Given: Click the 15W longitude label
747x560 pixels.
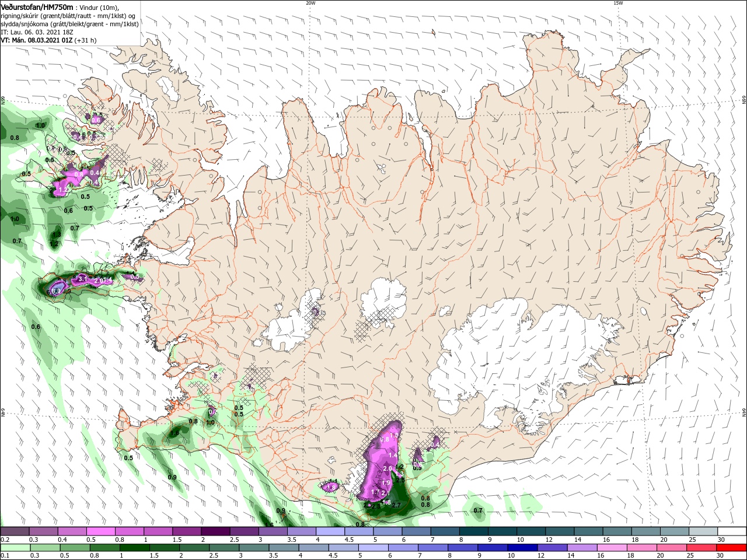Looking at the screenshot, I should 619,3.
